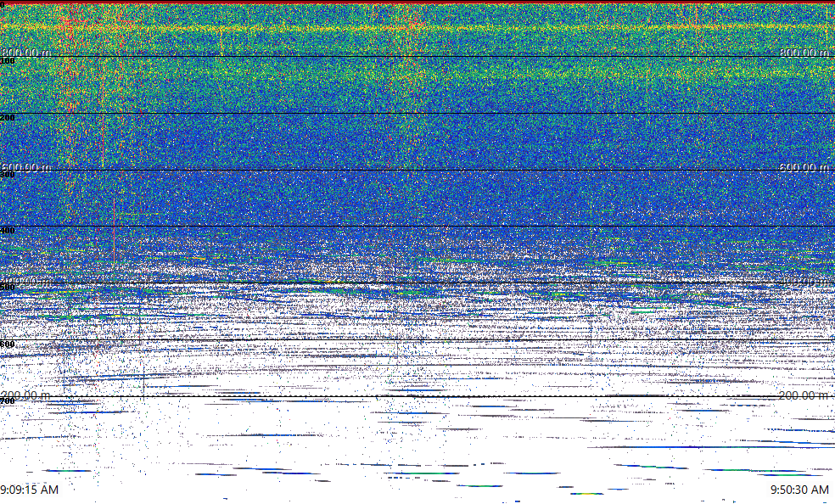Select the right-side 800.00 m range label
This screenshot has width=835, height=504.
click(x=804, y=53)
